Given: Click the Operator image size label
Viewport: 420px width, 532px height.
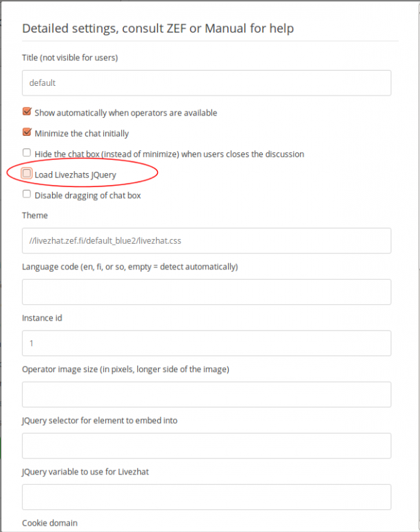Looking at the screenshot, I should pyautogui.click(x=125, y=369).
